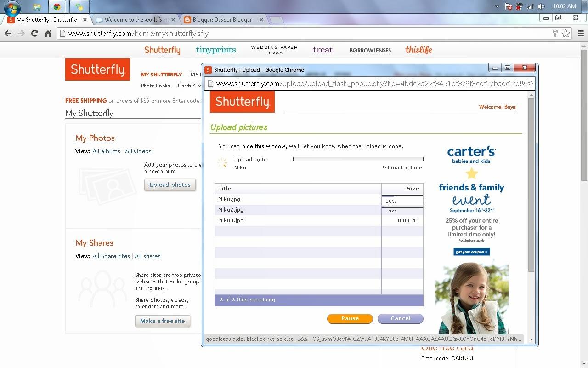Click the network signal tray icon
588x368 pixels.
pos(531,6)
